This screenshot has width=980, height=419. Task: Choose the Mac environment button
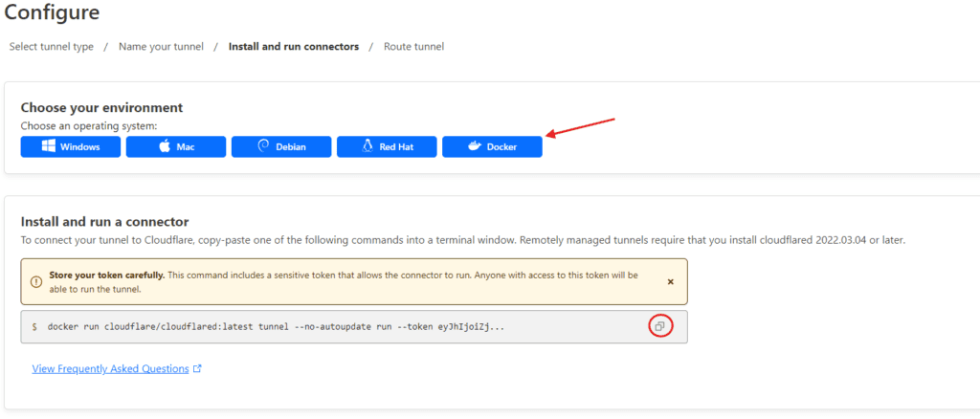point(176,146)
